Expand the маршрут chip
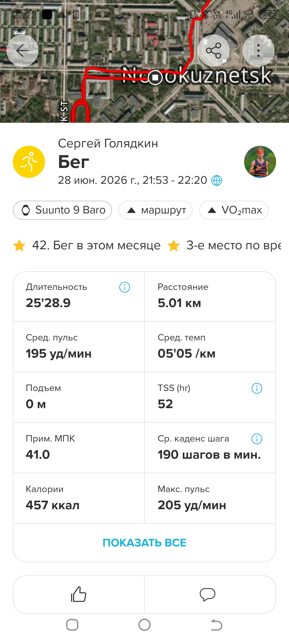The height and width of the screenshot is (644, 289). (155, 210)
